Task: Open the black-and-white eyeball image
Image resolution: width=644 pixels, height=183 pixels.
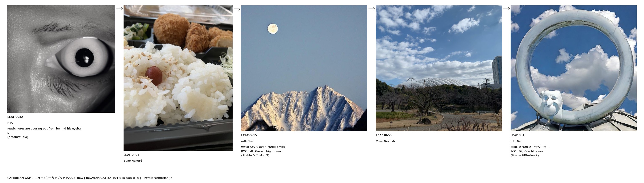Action: click(61, 59)
